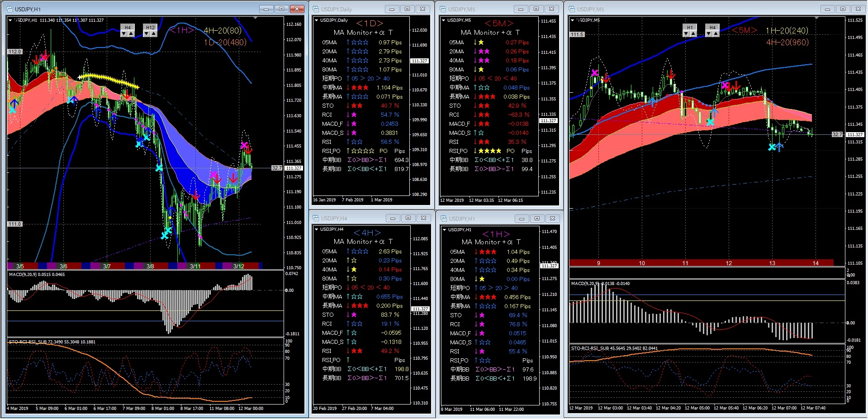
Task: Click the chart icon of the large left USDJPY,H1 window
Action: [x=10, y=9]
